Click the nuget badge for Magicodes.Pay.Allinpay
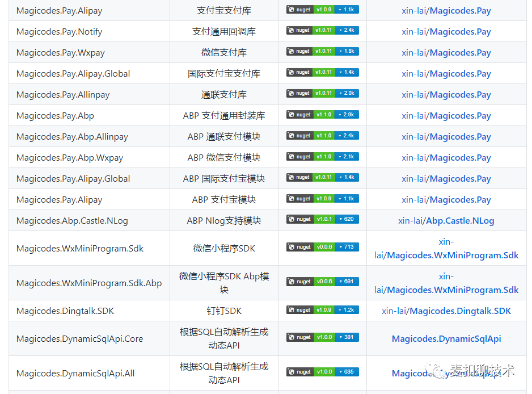This screenshot has height=394, width=532. (x=322, y=94)
